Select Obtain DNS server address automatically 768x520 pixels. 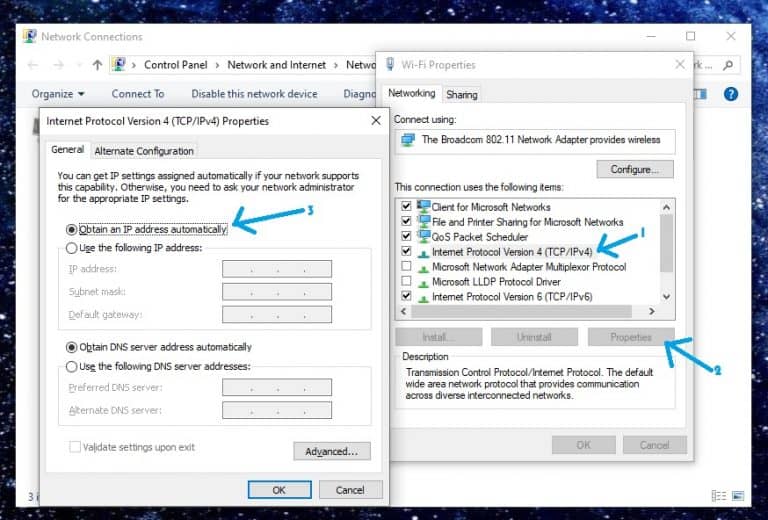72,347
